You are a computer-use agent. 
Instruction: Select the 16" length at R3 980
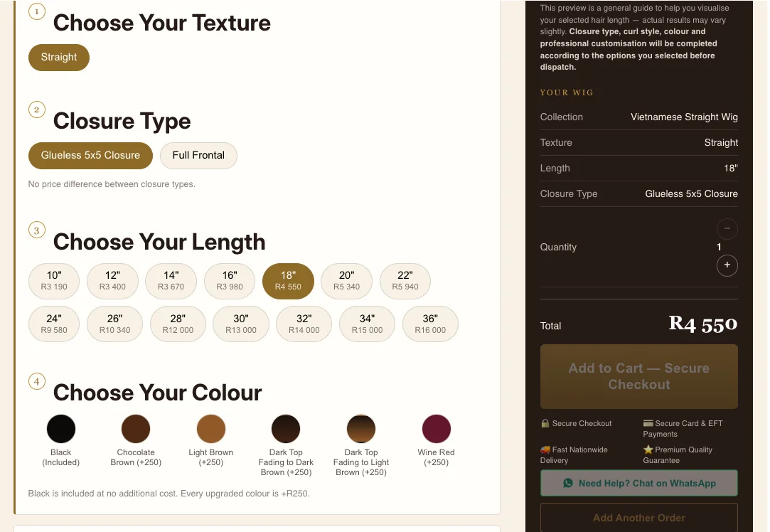(230, 281)
